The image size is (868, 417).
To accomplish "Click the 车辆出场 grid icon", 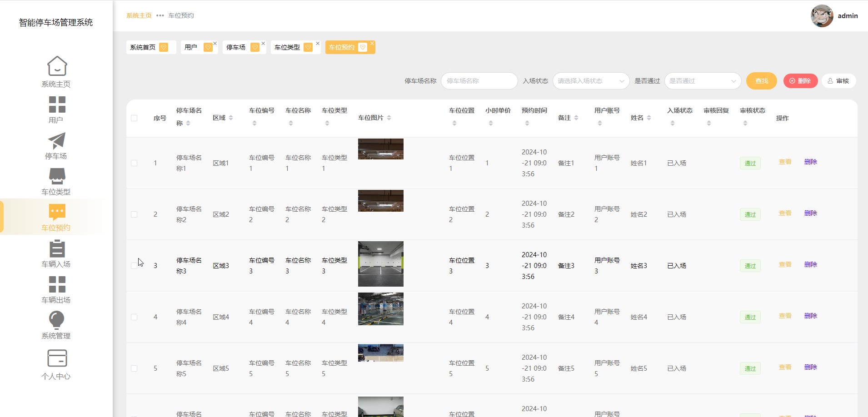I will 57,284.
